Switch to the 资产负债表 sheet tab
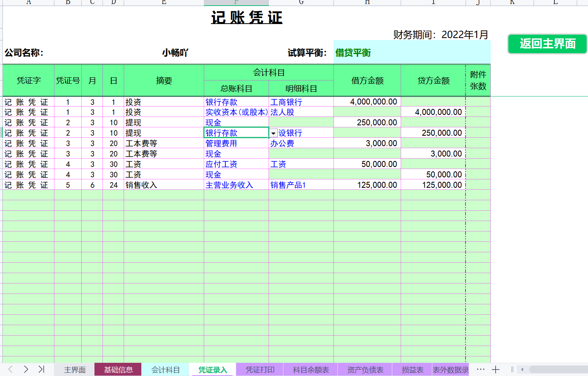 [365, 369]
